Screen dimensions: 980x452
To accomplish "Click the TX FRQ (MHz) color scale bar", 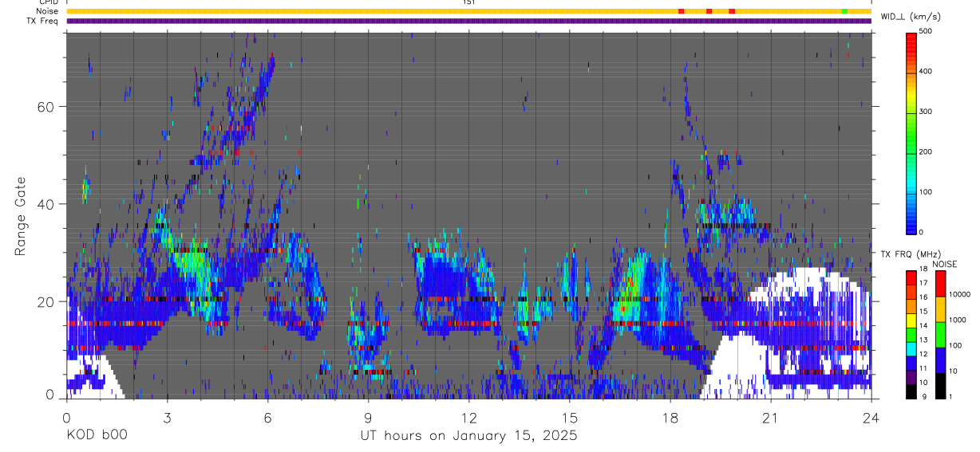I will coord(911,334).
